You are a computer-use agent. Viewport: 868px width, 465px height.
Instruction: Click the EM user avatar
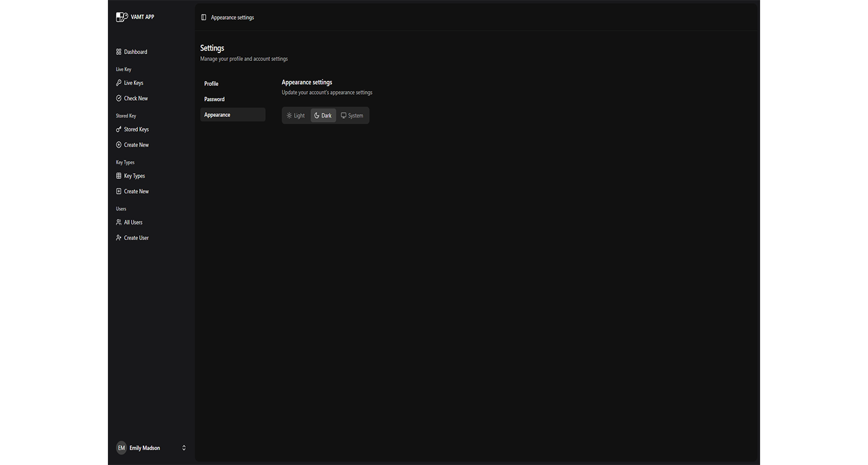(121, 448)
